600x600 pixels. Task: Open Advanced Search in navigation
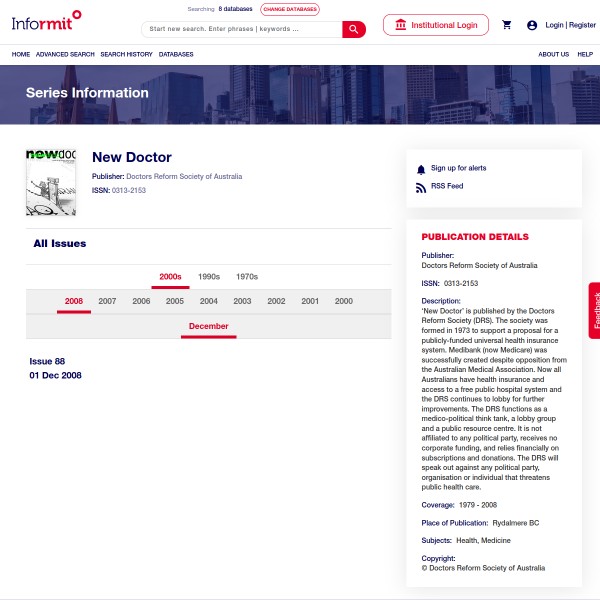(65, 54)
